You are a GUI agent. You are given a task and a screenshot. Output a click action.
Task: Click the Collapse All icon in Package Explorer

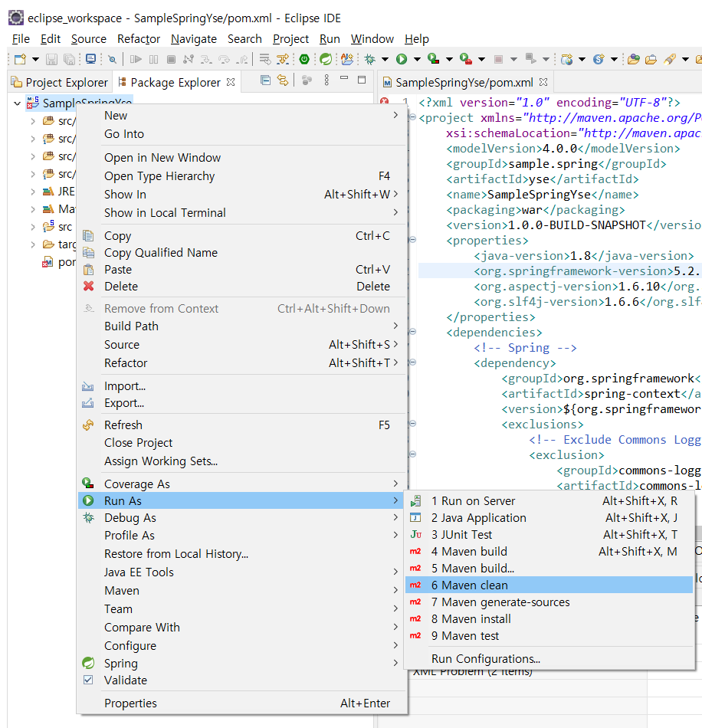coord(265,80)
